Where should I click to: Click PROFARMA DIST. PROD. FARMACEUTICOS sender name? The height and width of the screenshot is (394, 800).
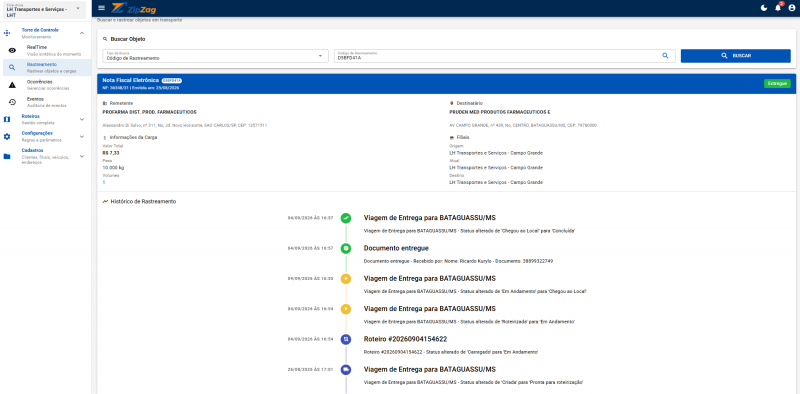coord(149,112)
